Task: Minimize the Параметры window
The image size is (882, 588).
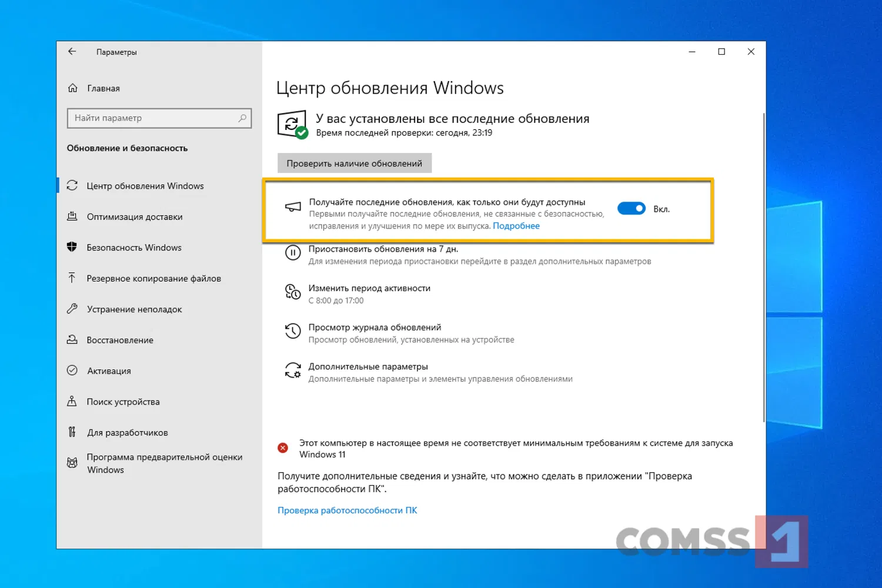Action: click(692, 52)
